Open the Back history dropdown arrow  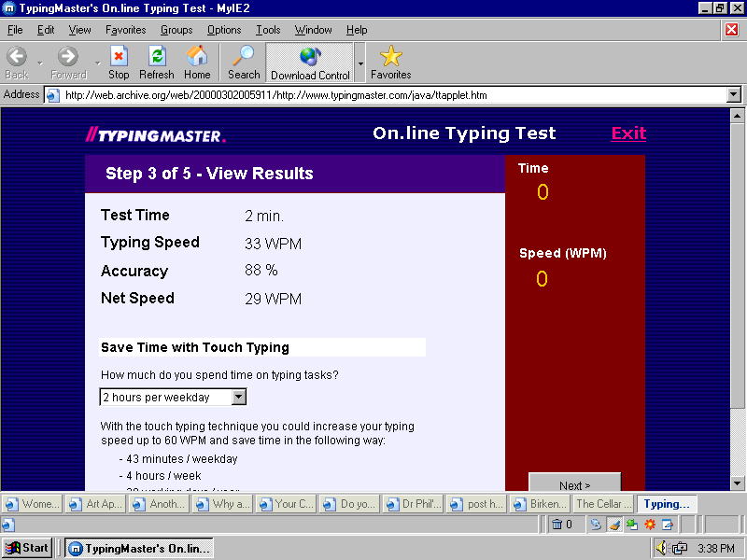pyautogui.click(x=40, y=63)
